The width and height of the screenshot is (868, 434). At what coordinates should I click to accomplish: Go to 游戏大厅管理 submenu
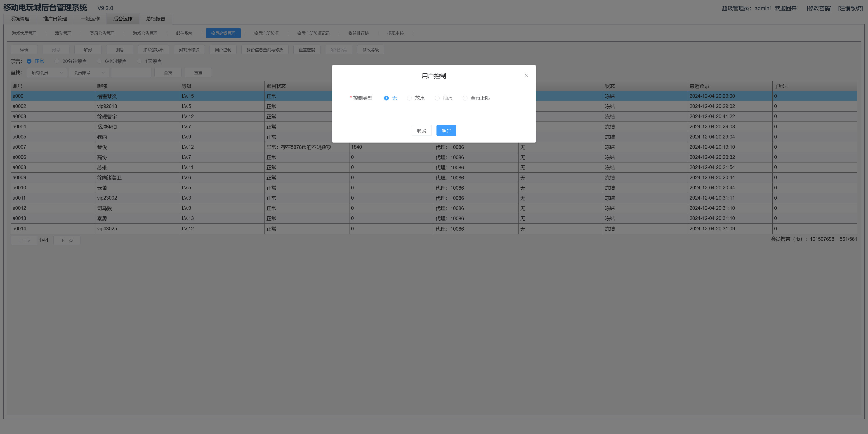24,33
